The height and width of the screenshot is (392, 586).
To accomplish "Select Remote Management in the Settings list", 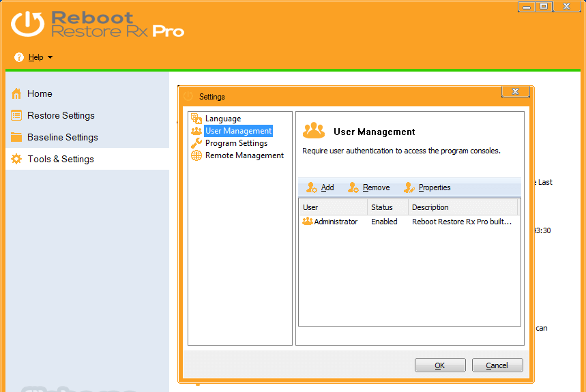I will tap(244, 155).
